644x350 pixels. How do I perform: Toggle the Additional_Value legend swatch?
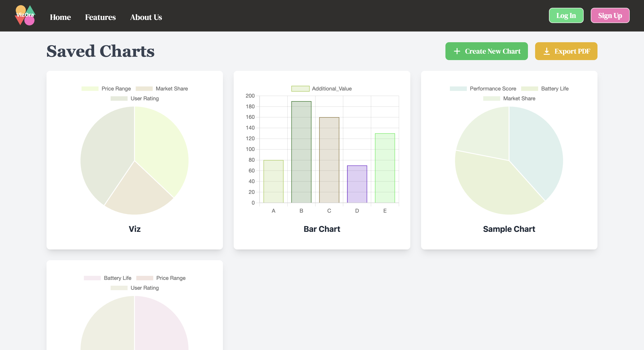(x=300, y=89)
